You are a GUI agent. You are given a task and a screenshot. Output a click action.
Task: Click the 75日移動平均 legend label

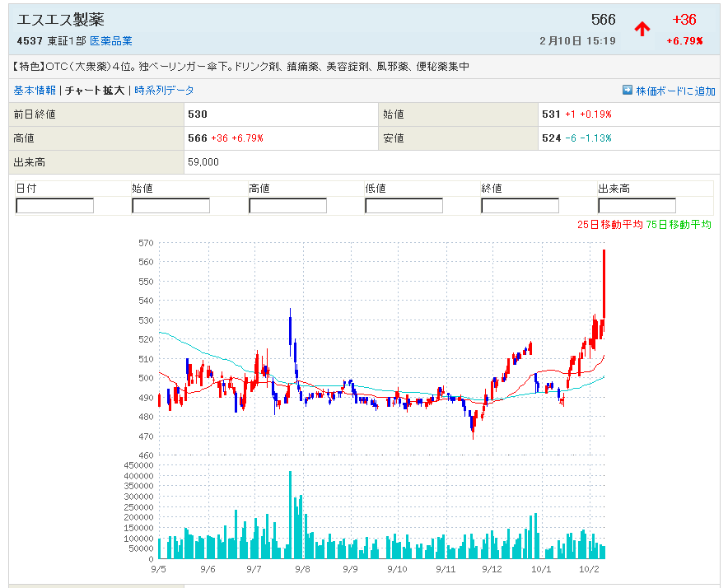click(679, 224)
